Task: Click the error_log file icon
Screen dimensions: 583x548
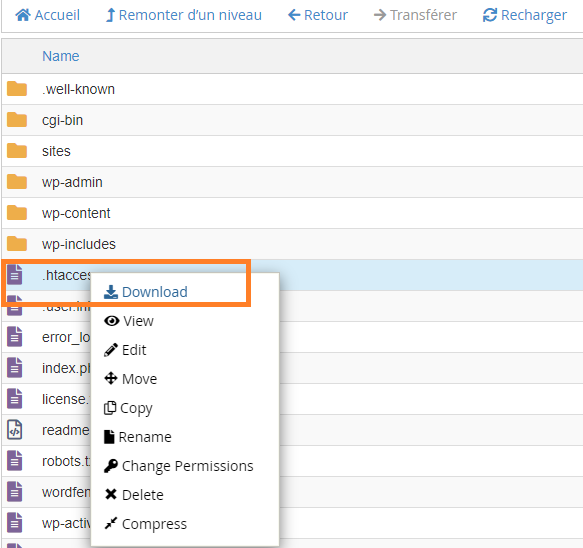Action: [x=15, y=337]
